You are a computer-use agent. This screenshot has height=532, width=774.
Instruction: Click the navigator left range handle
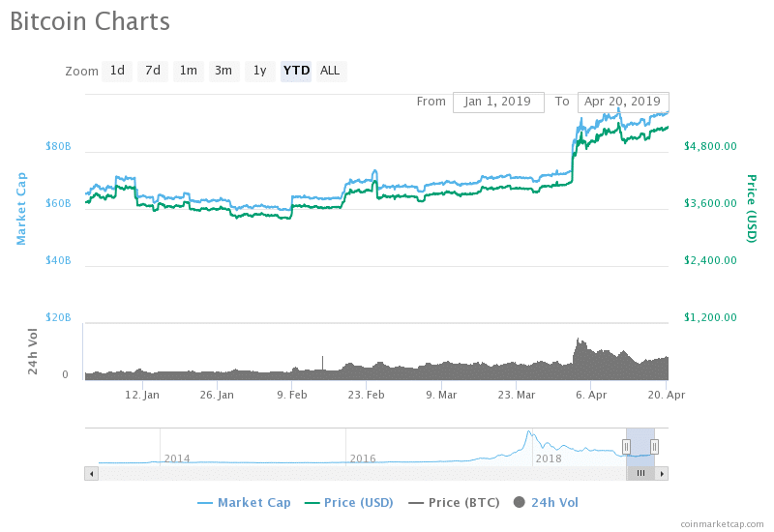click(626, 447)
